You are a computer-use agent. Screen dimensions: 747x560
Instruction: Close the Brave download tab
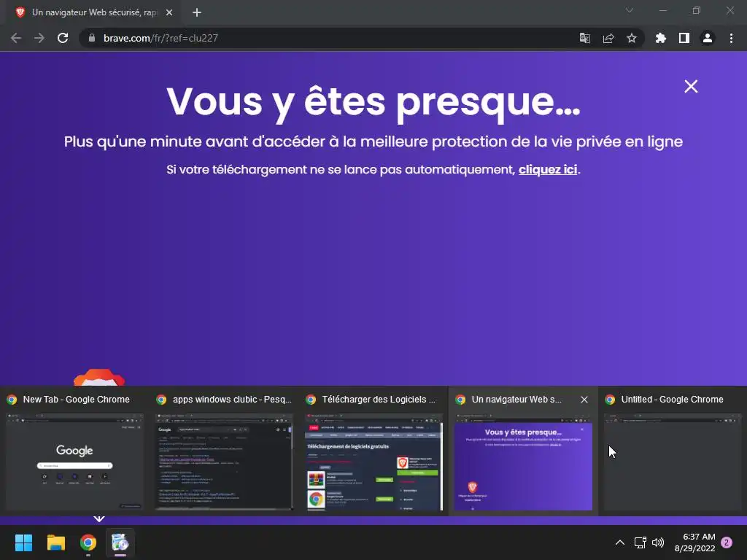[169, 12]
